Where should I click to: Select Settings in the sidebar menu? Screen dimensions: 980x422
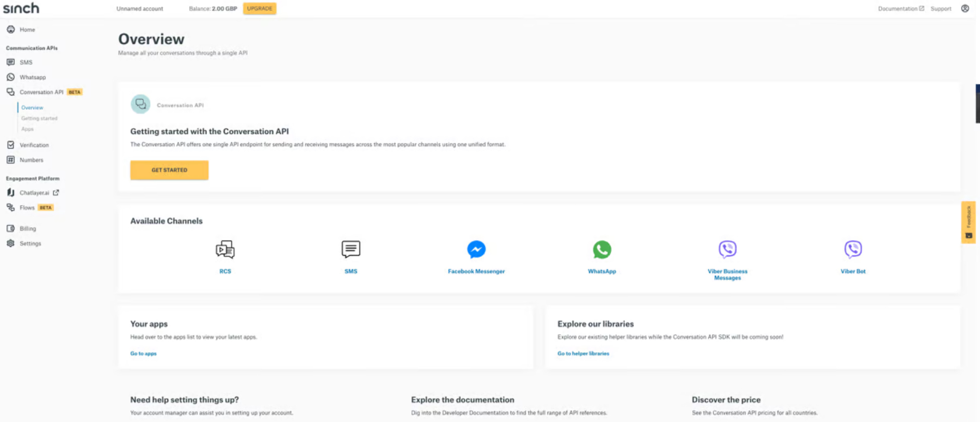pyautogui.click(x=30, y=243)
